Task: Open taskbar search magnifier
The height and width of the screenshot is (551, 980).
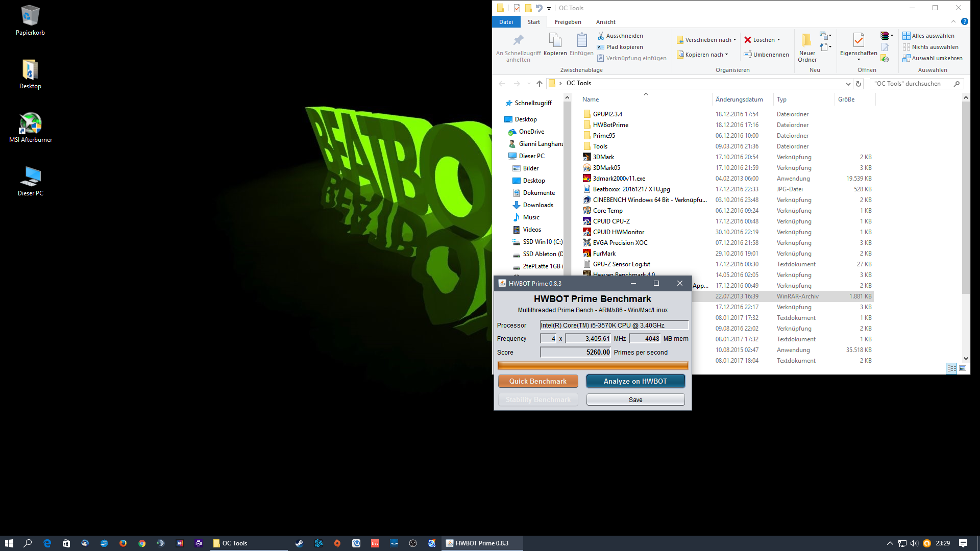Action: tap(28, 543)
